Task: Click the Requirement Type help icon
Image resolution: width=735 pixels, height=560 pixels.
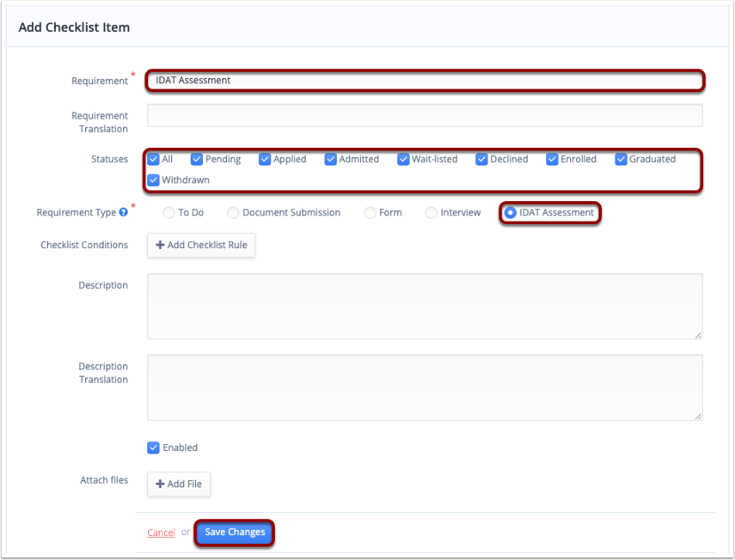Action: [124, 213]
